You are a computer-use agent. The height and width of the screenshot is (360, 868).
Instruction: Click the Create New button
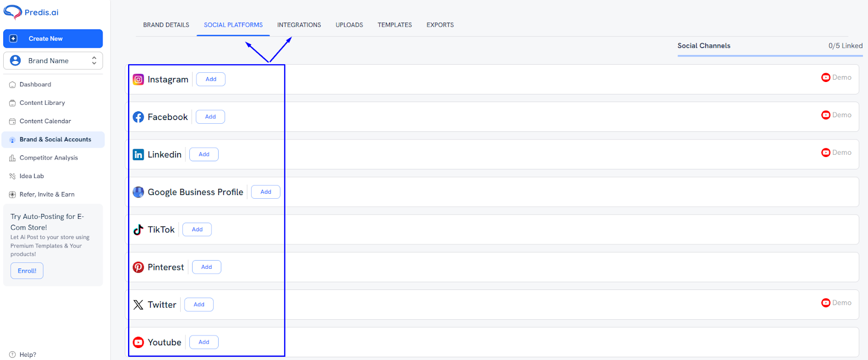(53, 39)
